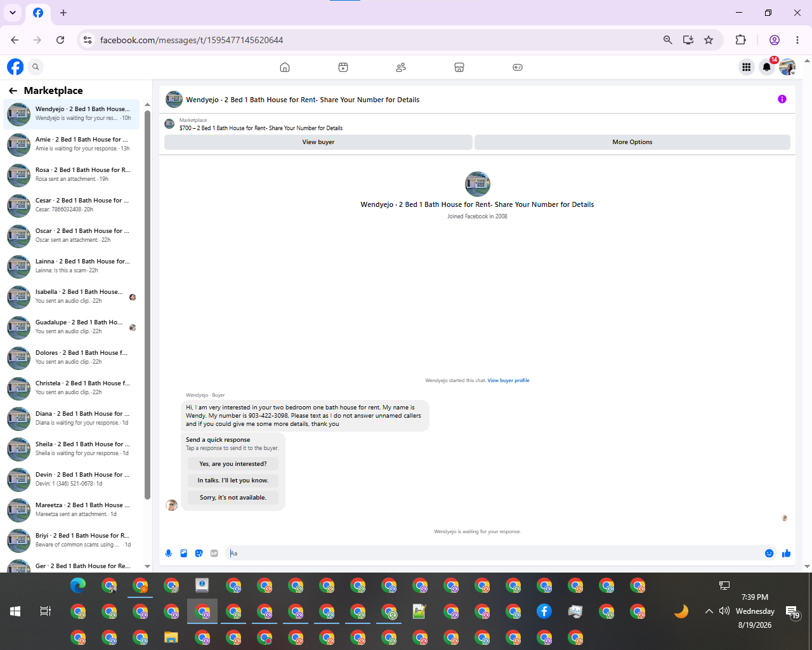Open notifications bell with 14 badge
Image resolution: width=812 pixels, height=650 pixels.
[x=768, y=67]
